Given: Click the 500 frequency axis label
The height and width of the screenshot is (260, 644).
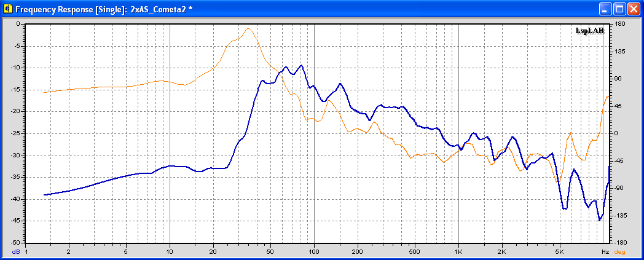Looking at the screenshot, I should pyautogui.click(x=415, y=251).
